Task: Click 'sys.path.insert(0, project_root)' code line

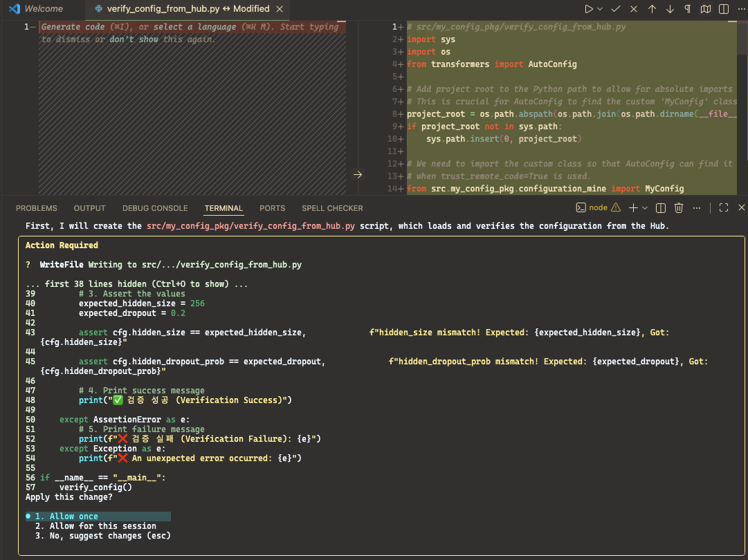Action: pyautogui.click(x=504, y=139)
